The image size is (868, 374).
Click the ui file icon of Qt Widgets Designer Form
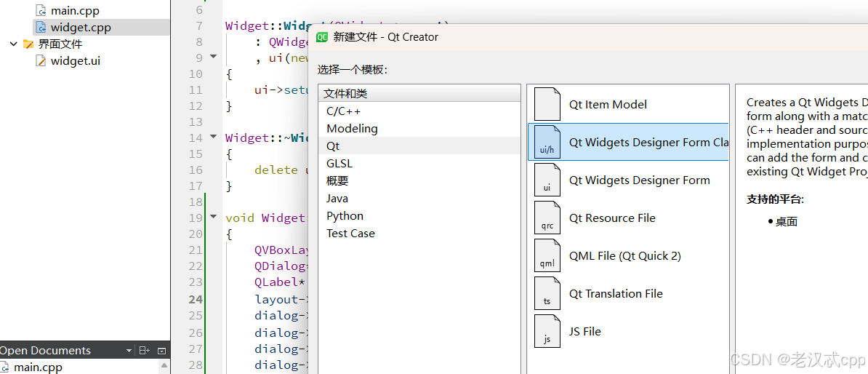click(547, 180)
